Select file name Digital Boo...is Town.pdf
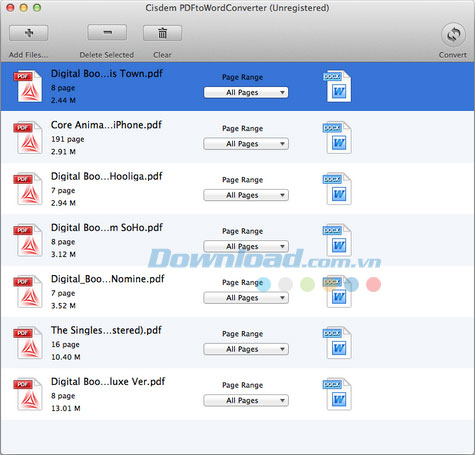The image size is (475, 455). [107, 74]
